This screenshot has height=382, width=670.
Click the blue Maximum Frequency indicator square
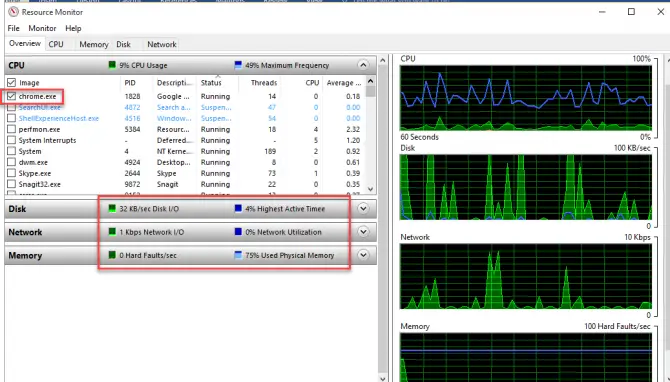pos(238,65)
